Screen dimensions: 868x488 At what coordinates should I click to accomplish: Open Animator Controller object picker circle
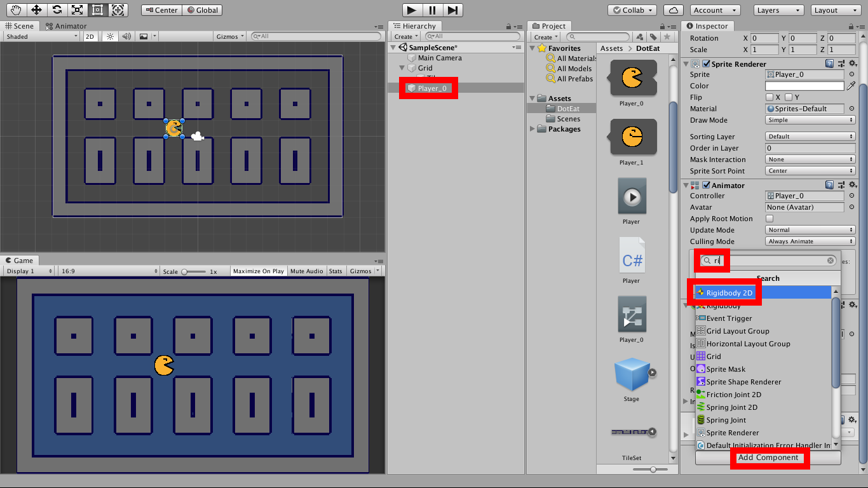[x=851, y=196]
